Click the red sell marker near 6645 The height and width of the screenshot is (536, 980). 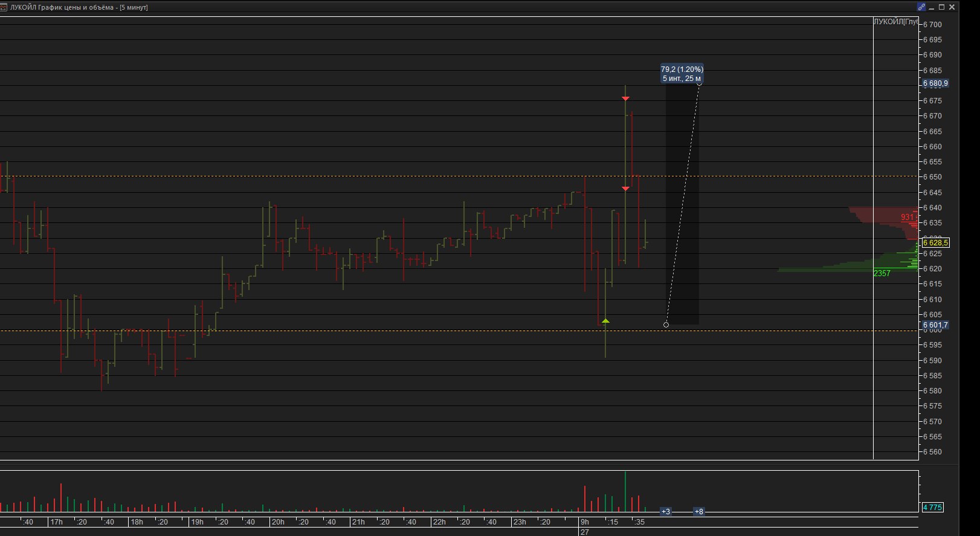coord(625,189)
